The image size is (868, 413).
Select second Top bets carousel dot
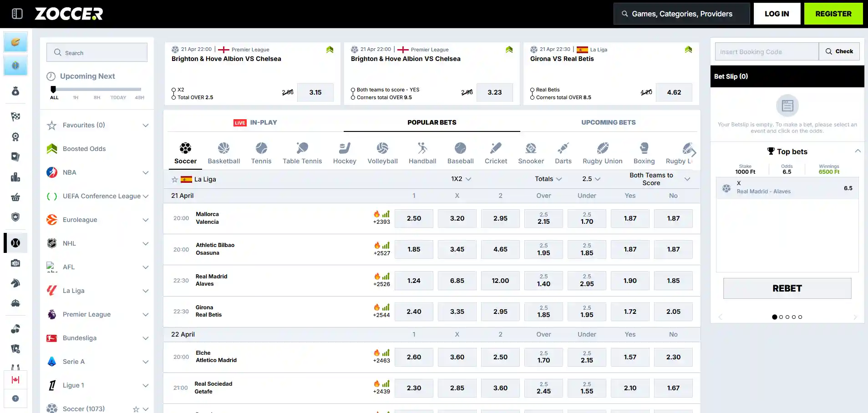[781, 317]
